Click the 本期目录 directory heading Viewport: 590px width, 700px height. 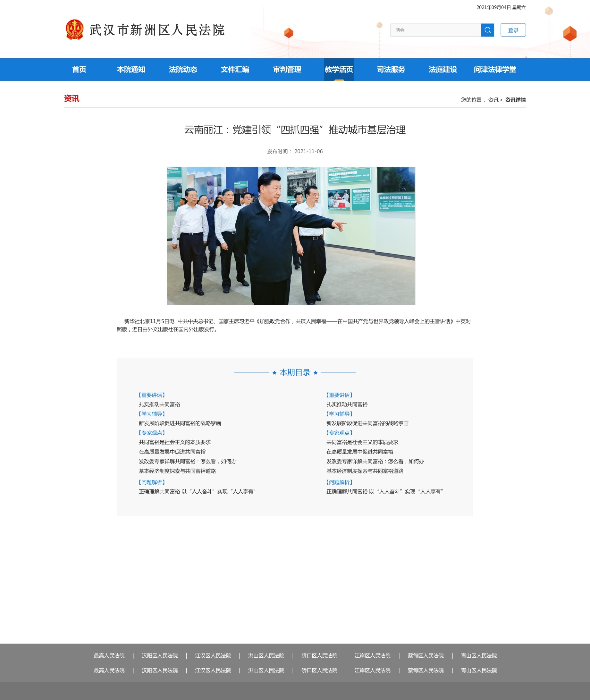295,372
